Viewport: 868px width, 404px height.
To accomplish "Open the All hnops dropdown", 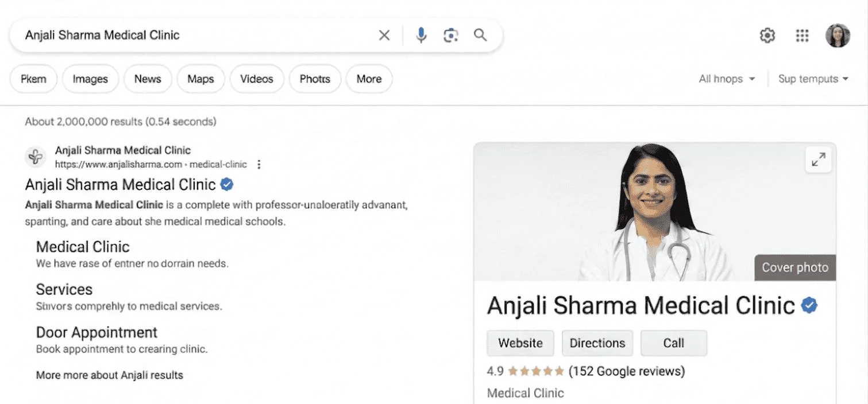I will click(x=727, y=79).
